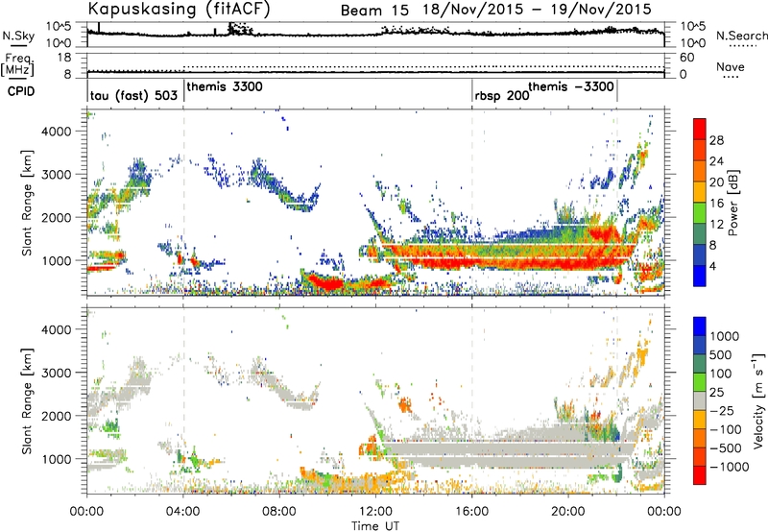Click the dashed 04:00 marker in power panel

[x=183, y=203]
